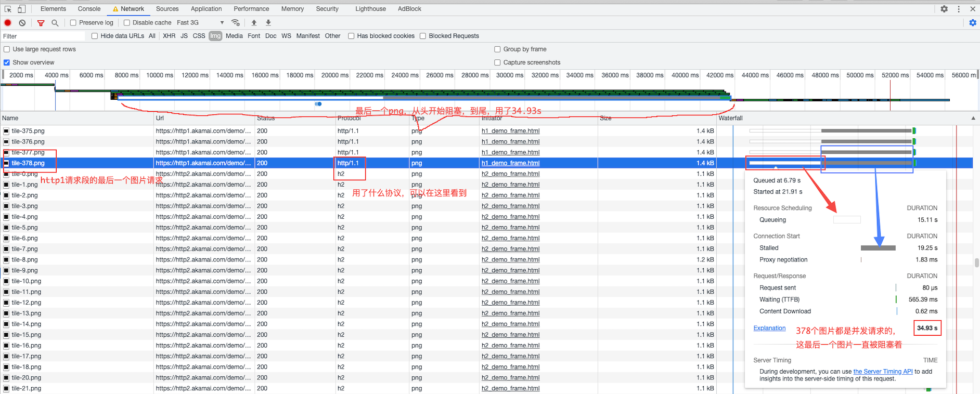Click the tile-375.png file icon
Screen dimensions: 980x394
click(6, 131)
